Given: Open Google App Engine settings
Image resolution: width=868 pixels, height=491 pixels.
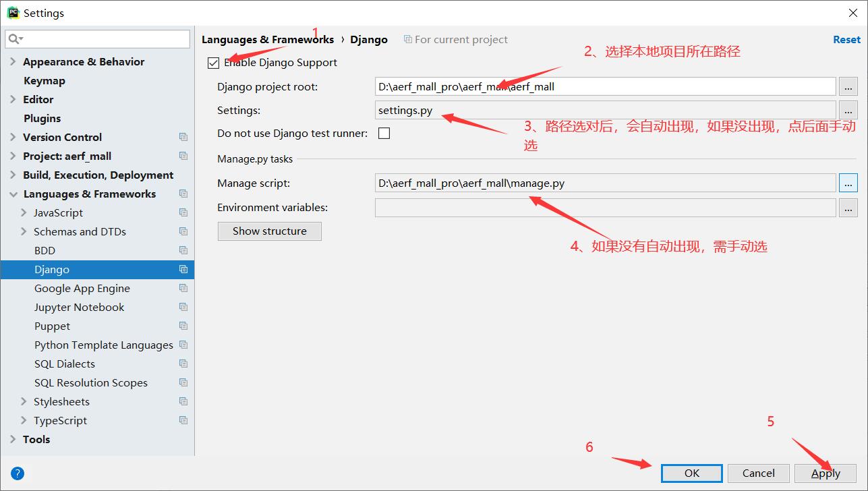Looking at the screenshot, I should coord(82,288).
